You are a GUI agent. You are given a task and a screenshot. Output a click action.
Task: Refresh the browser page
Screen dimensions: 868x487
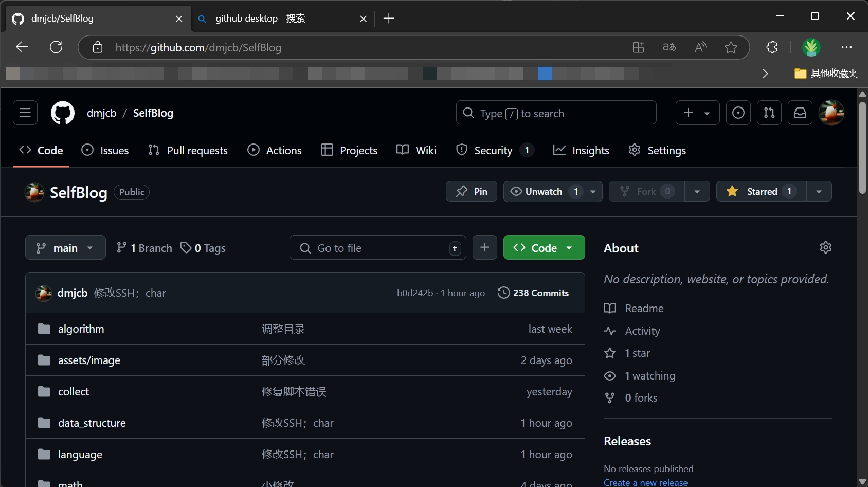(56, 47)
